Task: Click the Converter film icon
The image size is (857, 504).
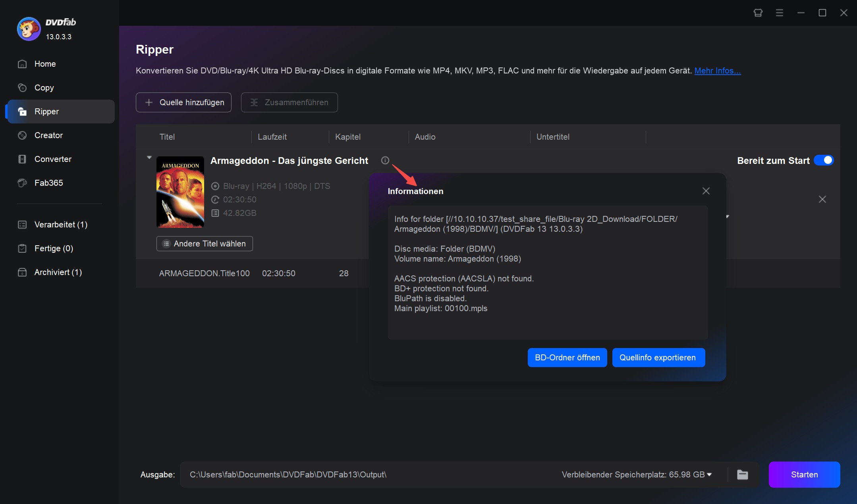Action: 22,159
